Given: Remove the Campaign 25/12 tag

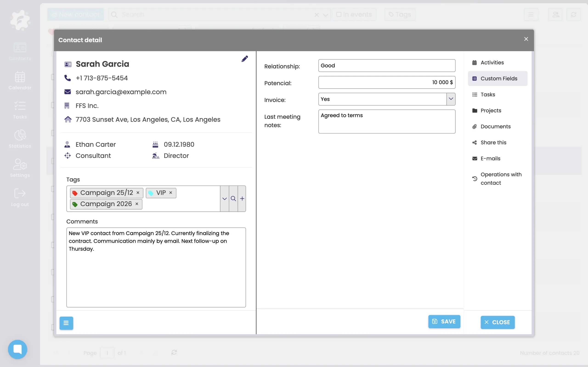Looking at the screenshot, I should 138,193.
